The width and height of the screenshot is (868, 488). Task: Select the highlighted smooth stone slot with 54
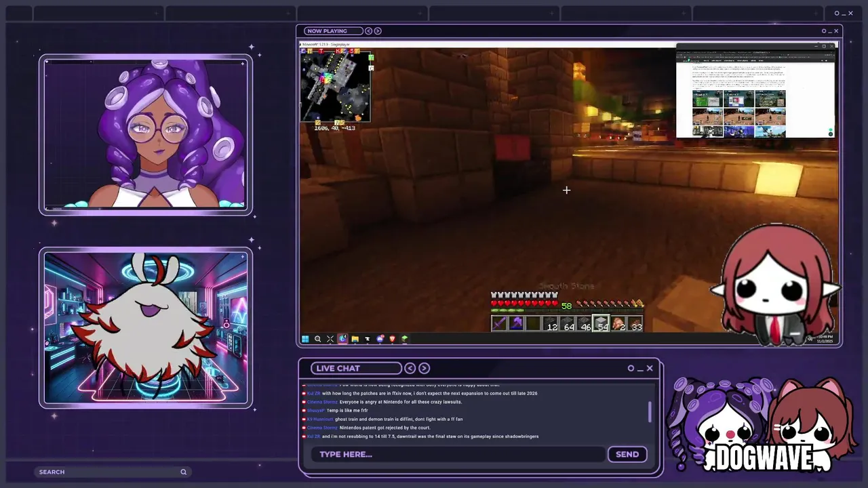(x=601, y=324)
